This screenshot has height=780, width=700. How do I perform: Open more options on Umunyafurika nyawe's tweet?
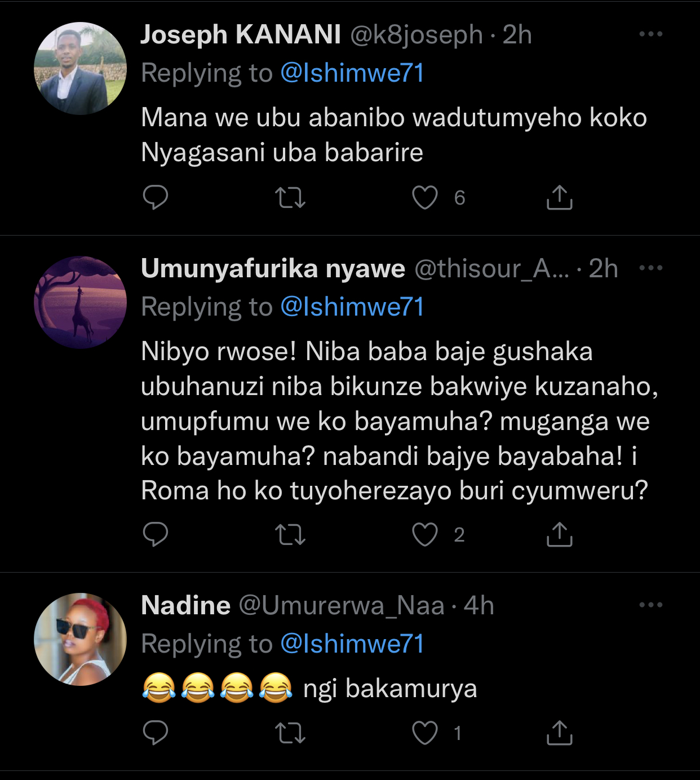(651, 268)
